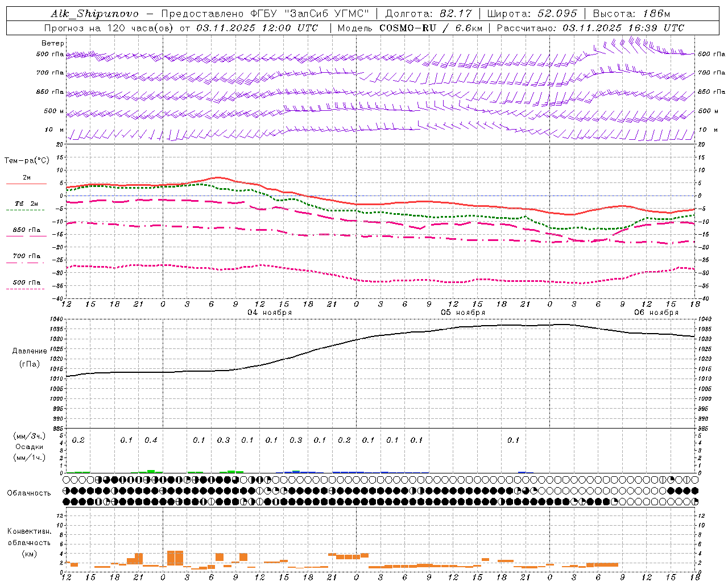Click the '04 ноября' date label

tap(270, 312)
